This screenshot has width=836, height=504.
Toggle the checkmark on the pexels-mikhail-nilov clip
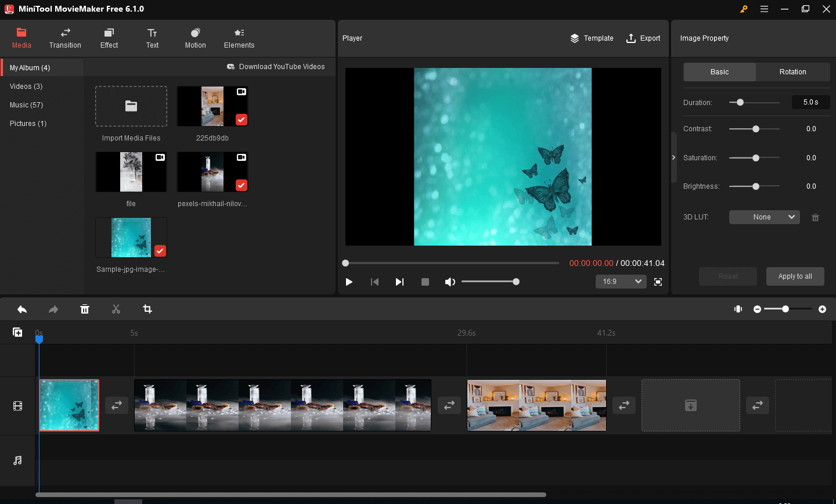[x=242, y=185]
